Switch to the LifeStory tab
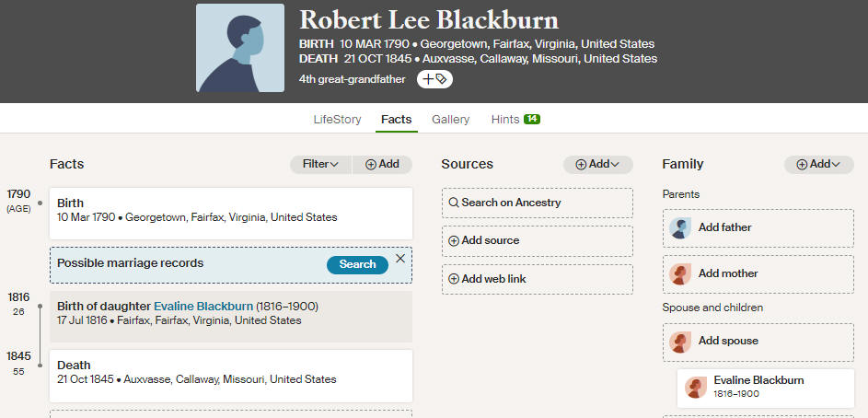This screenshot has width=868, height=418. (x=337, y=119)
